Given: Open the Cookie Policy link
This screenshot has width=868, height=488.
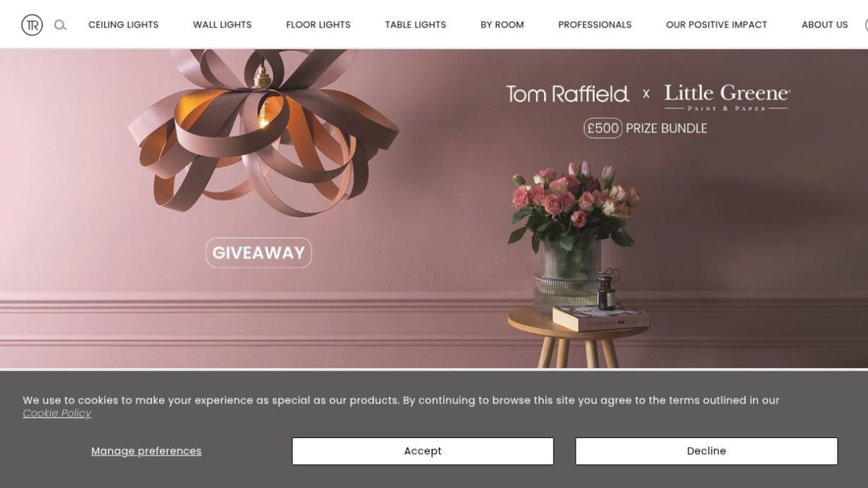Looking at the screenshot, I should tap(57, 414).
